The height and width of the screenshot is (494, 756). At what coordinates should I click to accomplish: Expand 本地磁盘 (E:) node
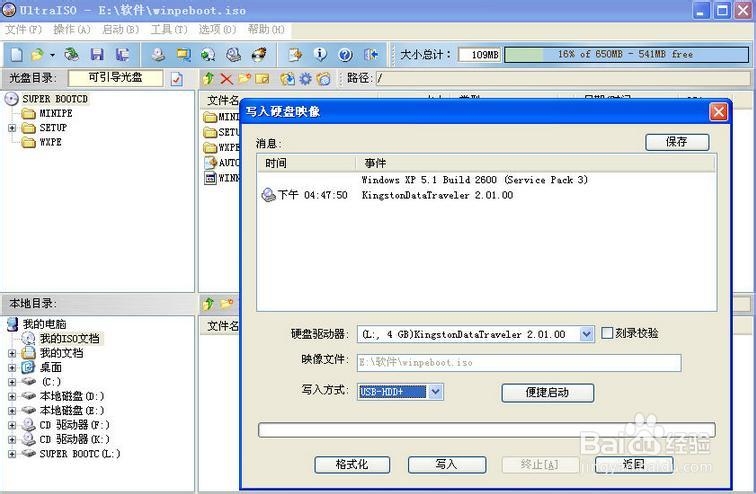click(x=12, y=411)
